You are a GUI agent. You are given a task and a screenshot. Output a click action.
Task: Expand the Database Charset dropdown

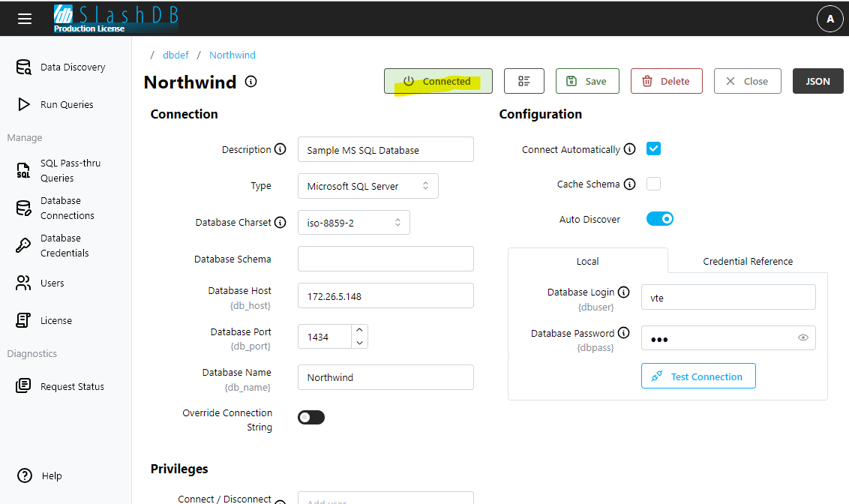(354, 222)
